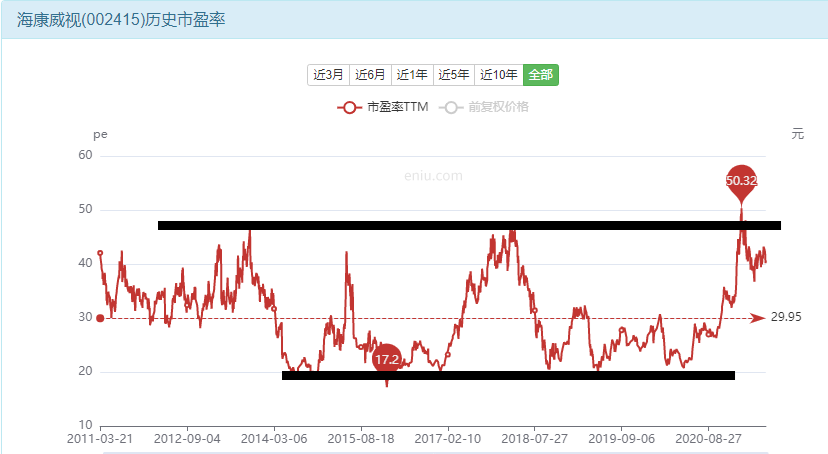Click the 2015-08-18 axis date label
The image size is (828, 454).
[361, 439]
